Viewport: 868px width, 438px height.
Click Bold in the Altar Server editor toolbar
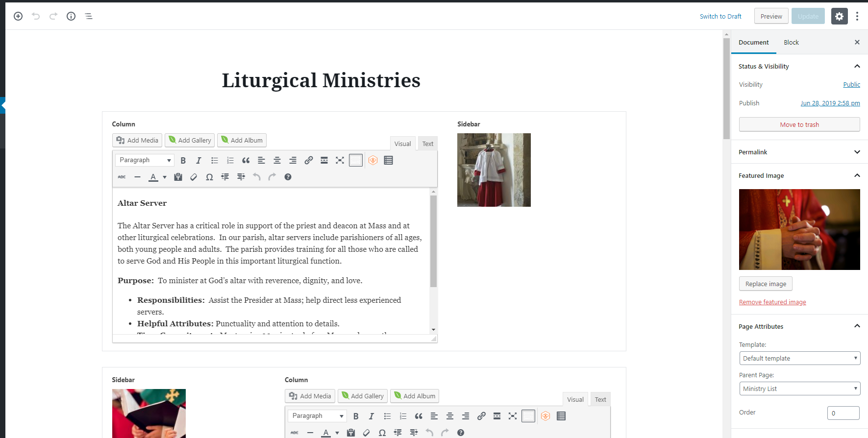click(x=183, y=161)
